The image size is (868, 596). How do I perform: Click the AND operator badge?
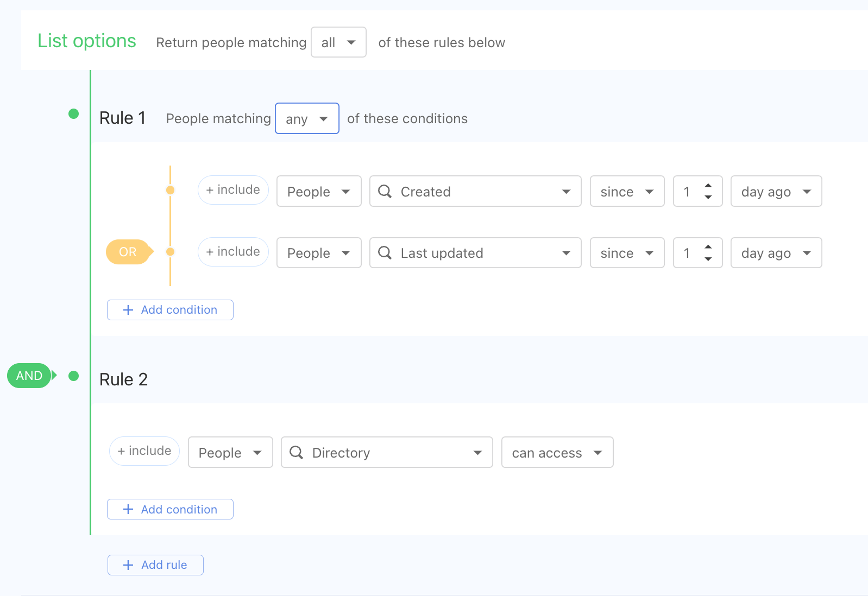pyautogui.click(x=30, y=376)
